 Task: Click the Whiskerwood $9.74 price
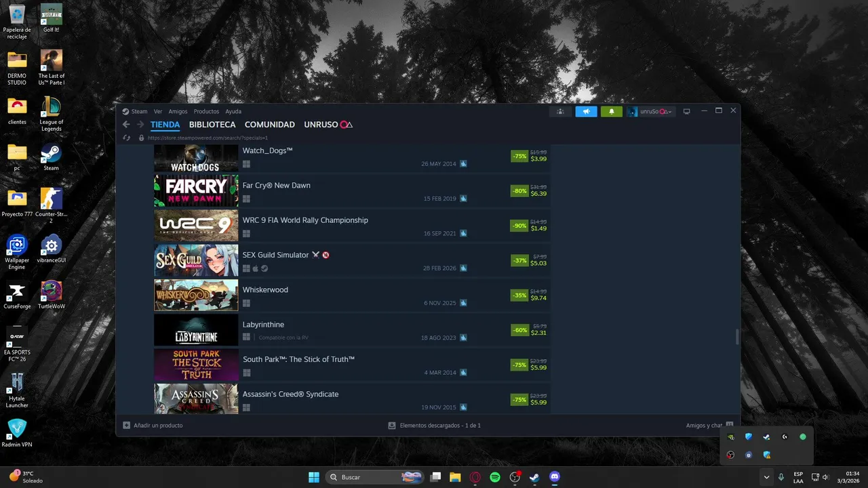(x=538, y=298)
